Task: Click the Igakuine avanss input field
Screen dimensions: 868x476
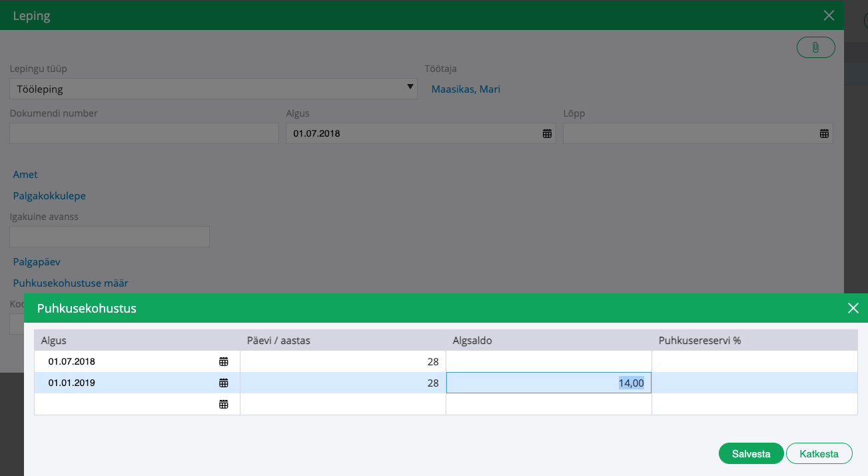Action: click(x=109, y=237)
